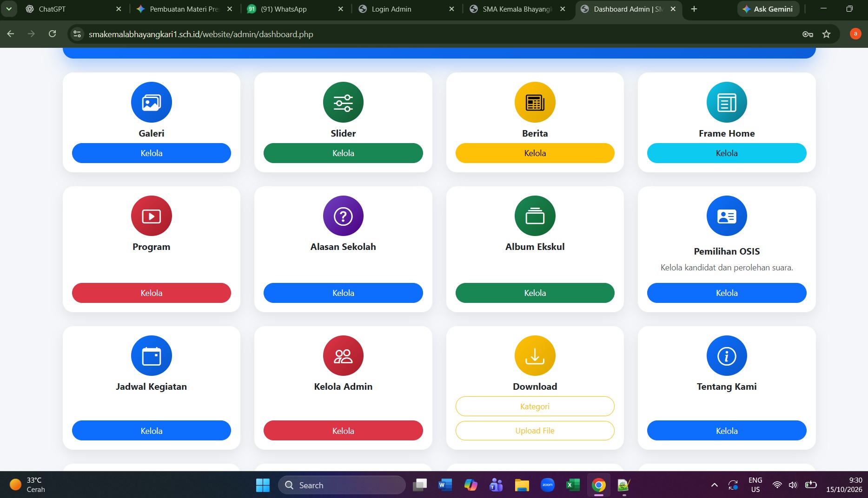
Task: Click the Tentang Kami info icon
Action: tap(727, 356)
